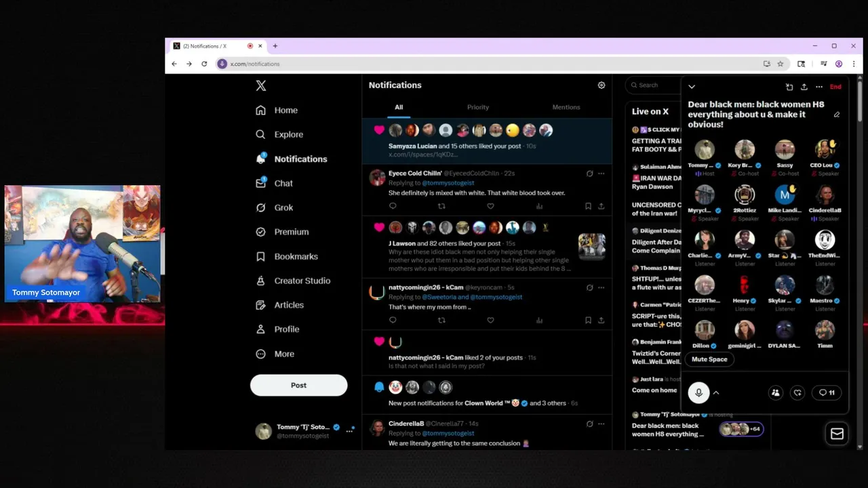Open floating Messages envelope button
This screenshot has height=488, width=868.
837,434
